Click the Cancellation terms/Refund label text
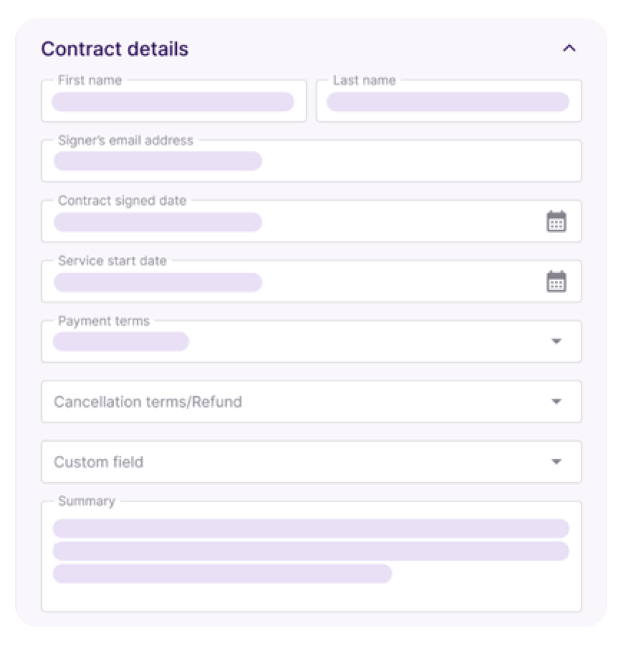623x645 pixels. 148,401
